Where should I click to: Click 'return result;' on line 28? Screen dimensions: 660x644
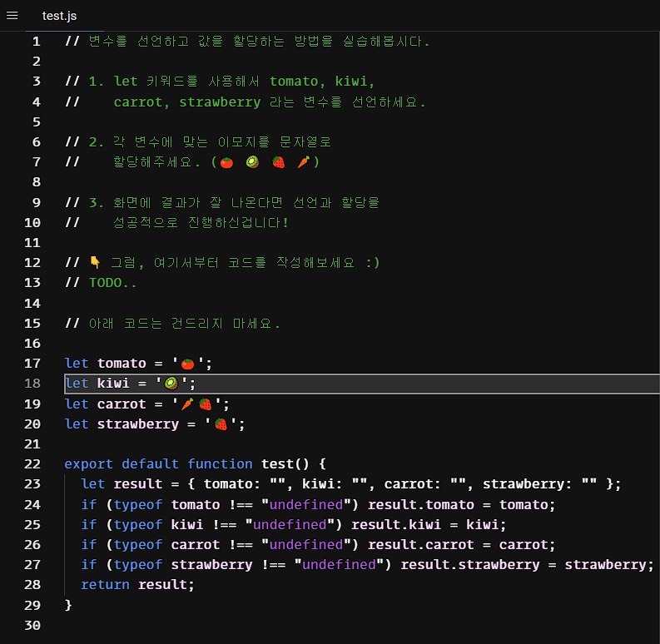(137, 585)
